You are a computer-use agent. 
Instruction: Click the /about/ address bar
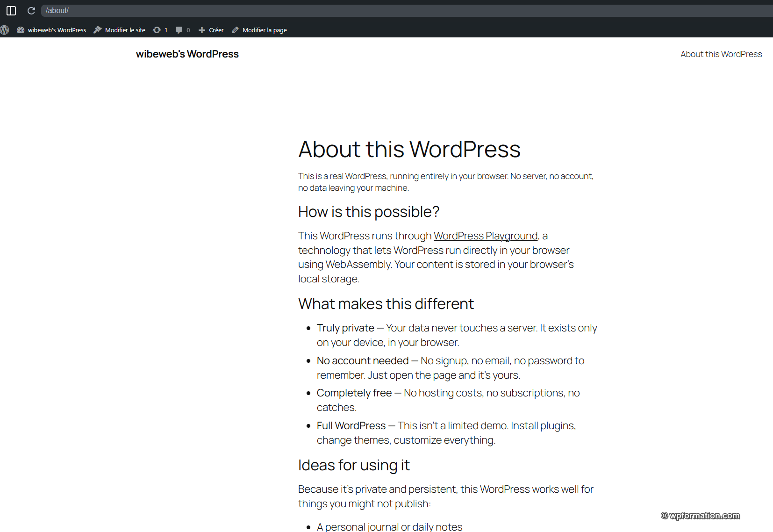(407, 11)
